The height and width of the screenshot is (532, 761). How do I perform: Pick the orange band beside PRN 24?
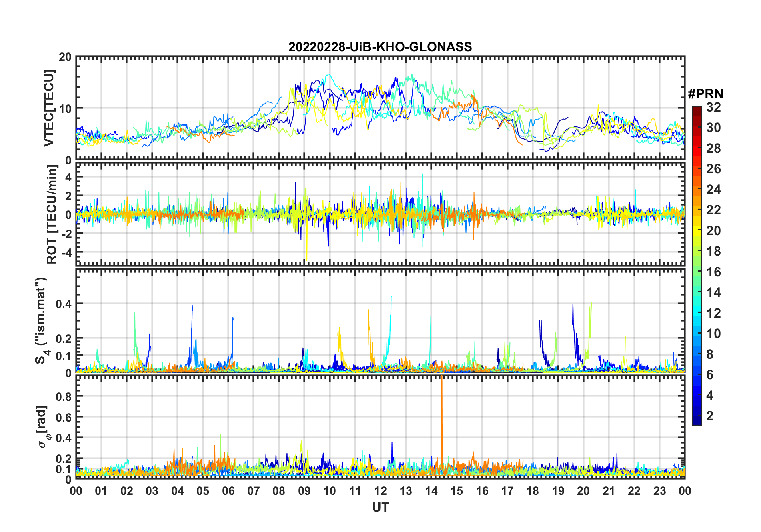tap(697, 190)
